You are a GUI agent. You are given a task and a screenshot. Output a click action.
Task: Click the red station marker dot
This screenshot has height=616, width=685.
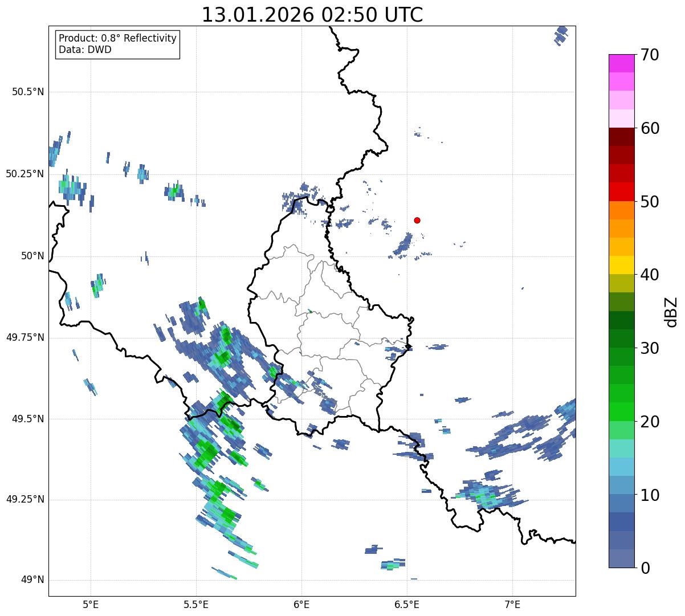point(417,220)
